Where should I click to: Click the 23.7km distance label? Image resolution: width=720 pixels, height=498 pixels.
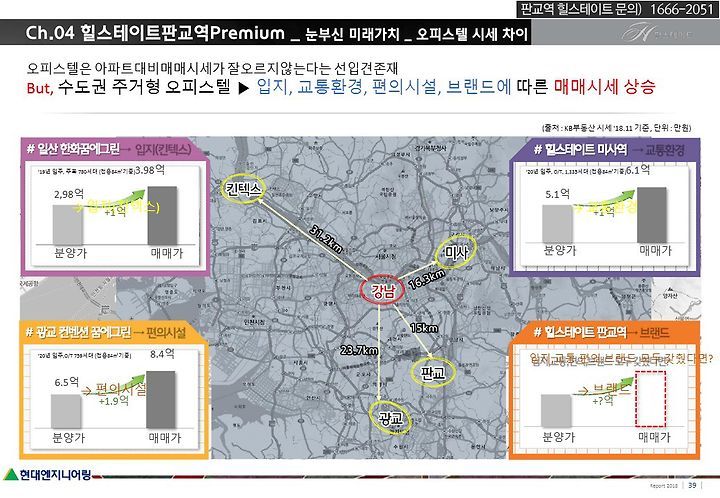pyautogui.click(x=359, y=351)
